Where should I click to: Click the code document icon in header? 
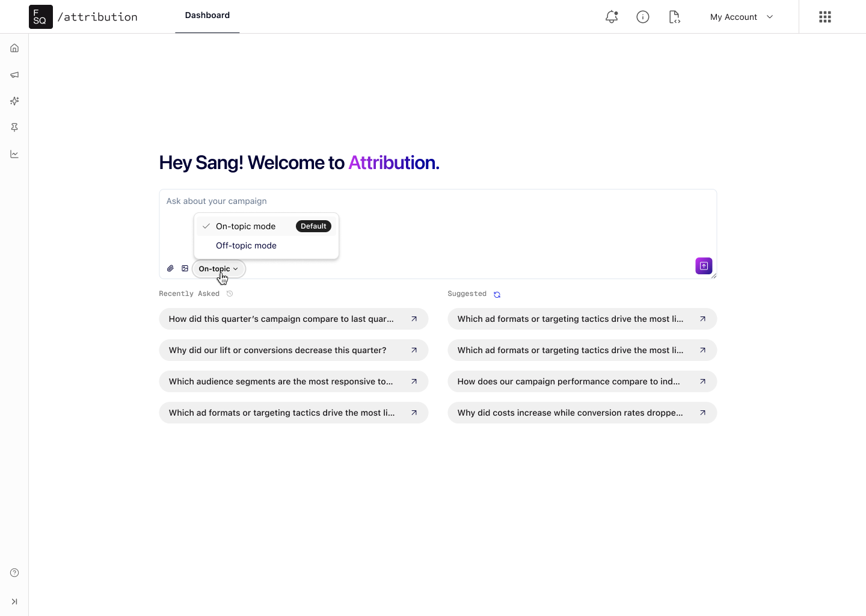[x=674, y=17]
